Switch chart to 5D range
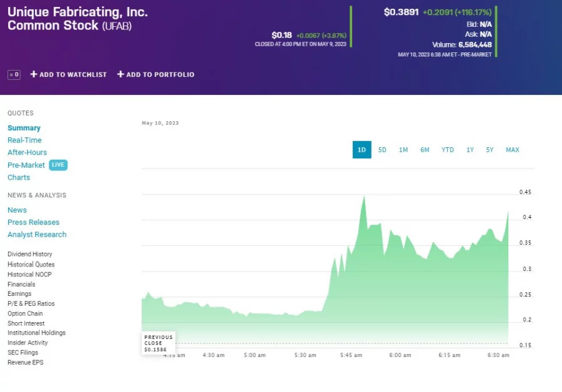This screenshot has width=562, height=392. [382, 150]
